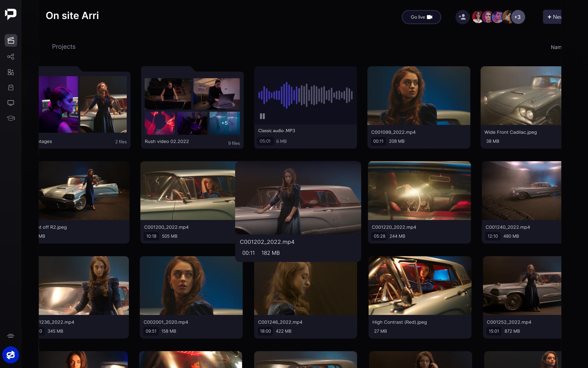Open C001252_2022.mp4 thumbnail
588x368 pixels.
pyautogui.click(x=522, y=286)
